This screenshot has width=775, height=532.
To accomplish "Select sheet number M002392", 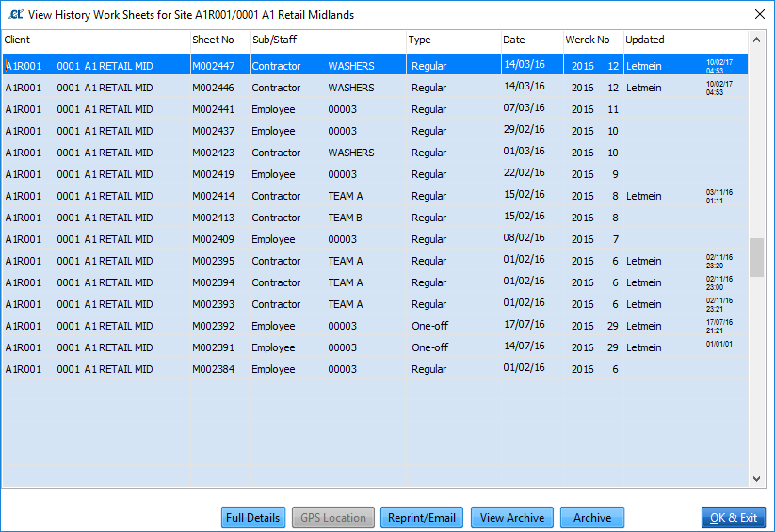I will (214, 326).
